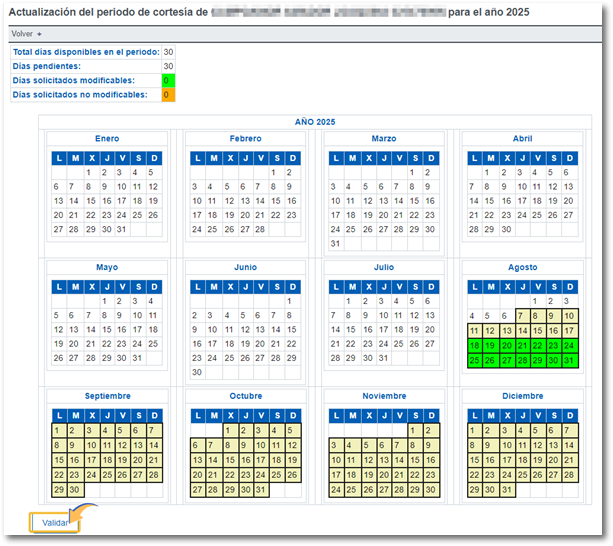Click the Volver link
613x546 pixels.
22,33
